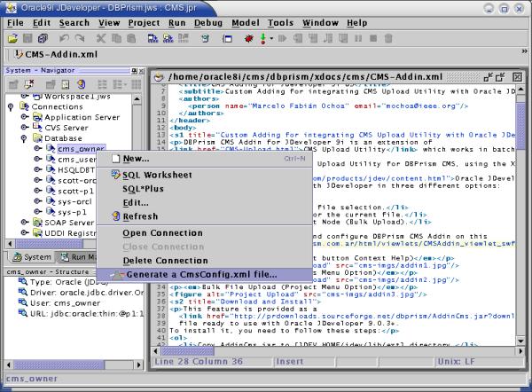Expand the UDDI Registry node
Screen dimensions: 532x392
click(x=25, y=233)
